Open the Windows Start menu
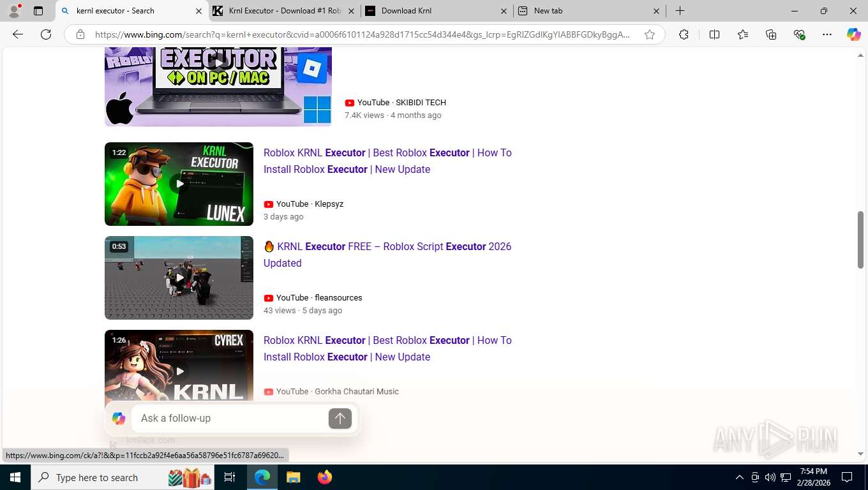The image size is (868, 490). (15, 477)
